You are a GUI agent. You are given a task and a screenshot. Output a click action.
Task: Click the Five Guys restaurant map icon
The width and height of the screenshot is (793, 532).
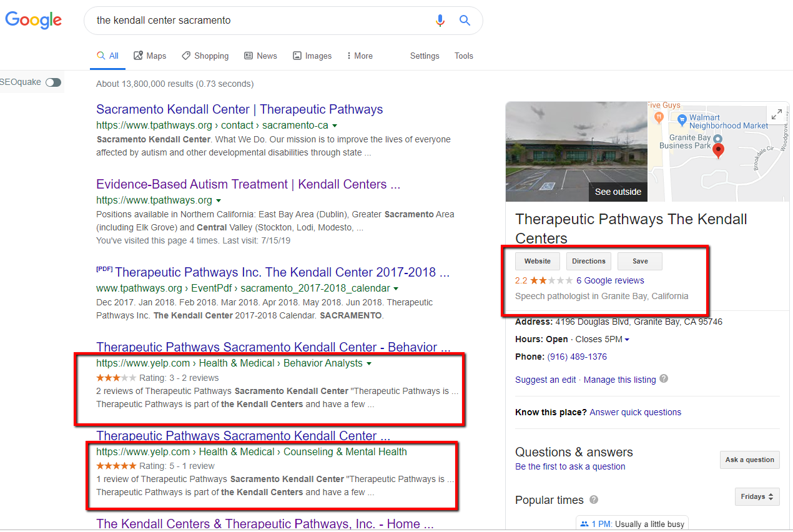[658, 117]
